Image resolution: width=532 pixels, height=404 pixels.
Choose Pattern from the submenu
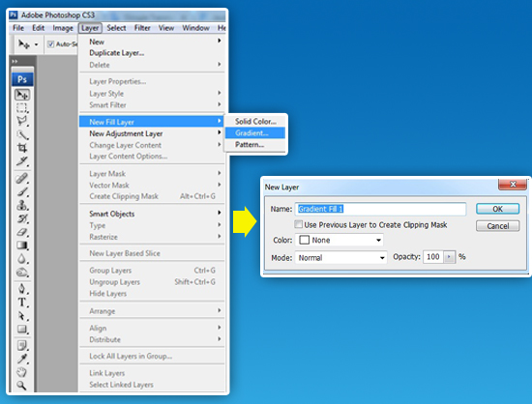255,144
